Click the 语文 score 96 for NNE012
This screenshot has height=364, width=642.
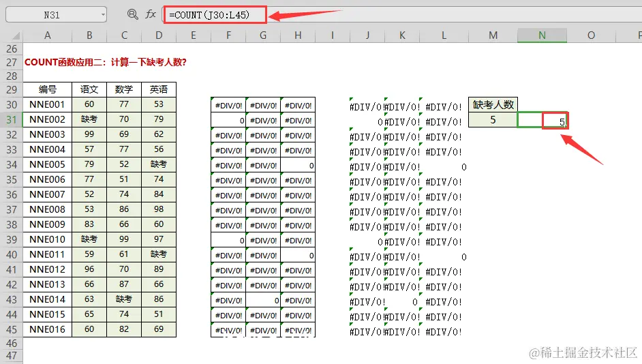[89, 269]
